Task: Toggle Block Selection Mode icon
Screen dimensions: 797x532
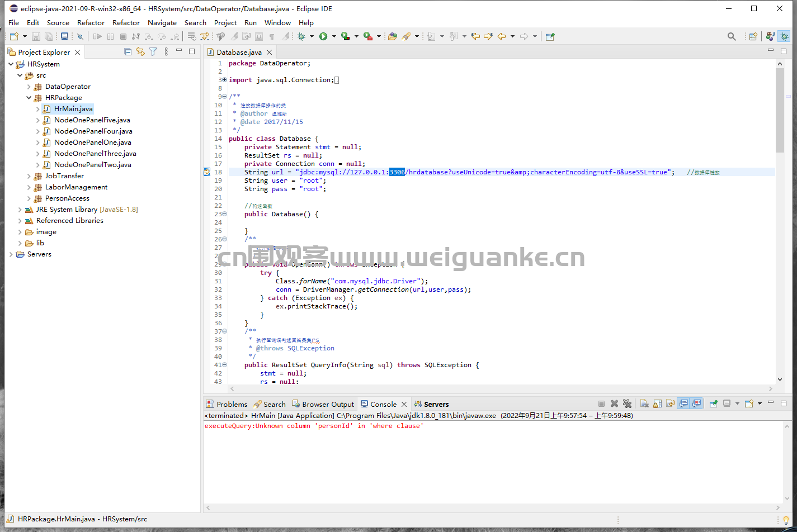Action: pos(259,36)
